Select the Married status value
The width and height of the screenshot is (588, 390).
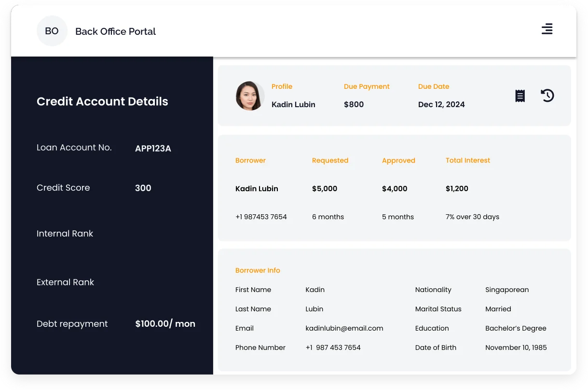[498, 309]
